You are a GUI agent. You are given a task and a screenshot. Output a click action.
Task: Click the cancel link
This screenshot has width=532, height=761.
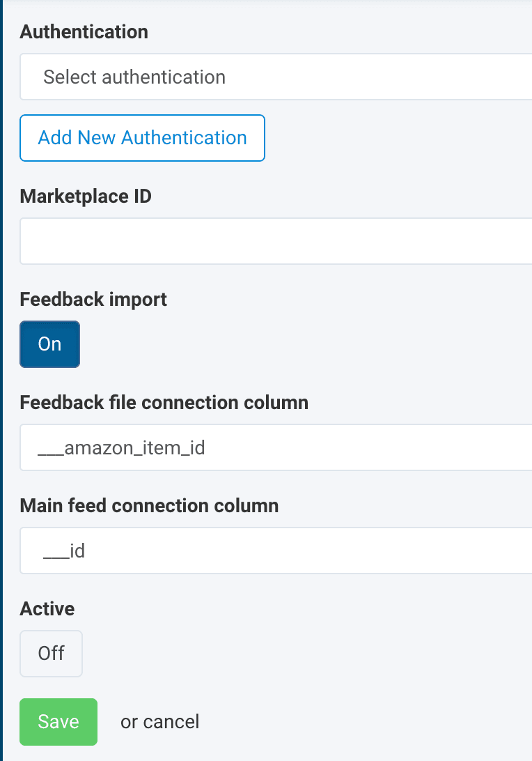point(172,721)
